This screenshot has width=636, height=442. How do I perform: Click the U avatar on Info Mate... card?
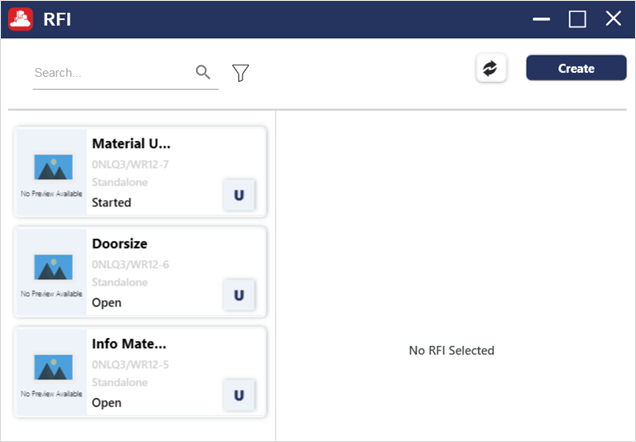(239, 395)
